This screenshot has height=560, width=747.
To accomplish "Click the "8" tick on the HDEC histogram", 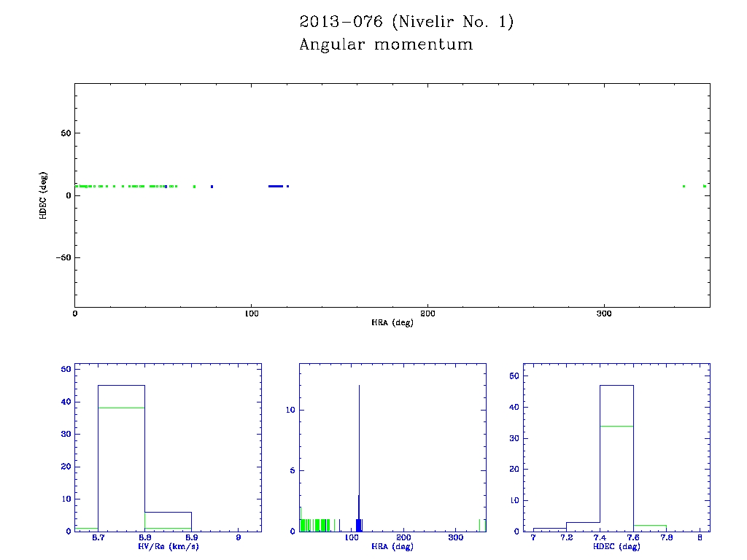I will coord(700,537).
